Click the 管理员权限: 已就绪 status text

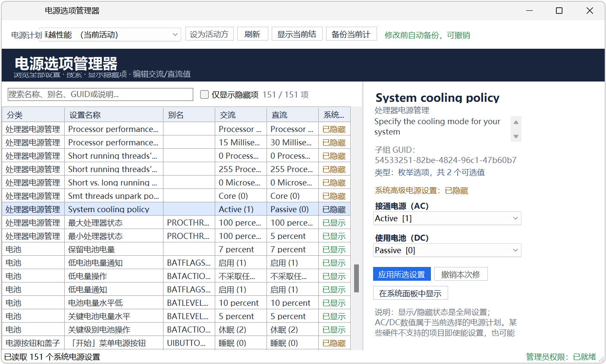pos(561,357)
